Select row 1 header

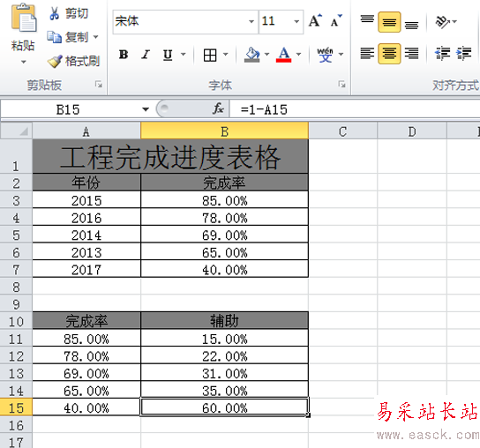tap(16, 156)
